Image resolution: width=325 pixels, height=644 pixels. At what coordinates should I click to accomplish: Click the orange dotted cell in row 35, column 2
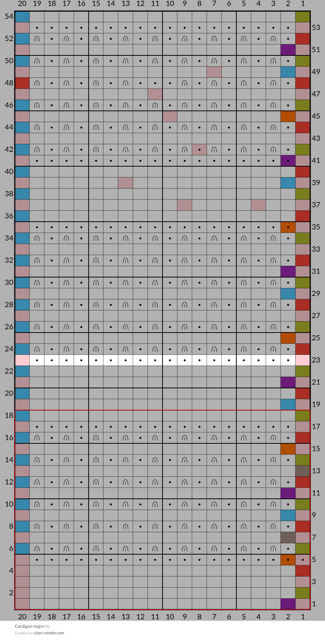(x=288, y=227)
